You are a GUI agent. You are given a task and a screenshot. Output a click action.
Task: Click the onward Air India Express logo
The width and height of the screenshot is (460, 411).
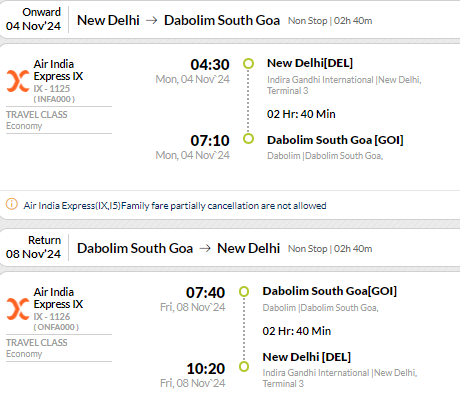[18, 81]
